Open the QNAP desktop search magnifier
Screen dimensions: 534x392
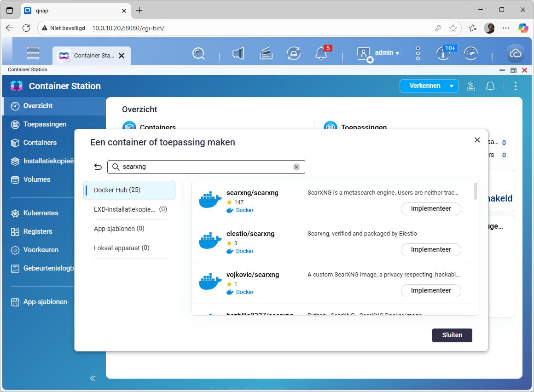198,53
